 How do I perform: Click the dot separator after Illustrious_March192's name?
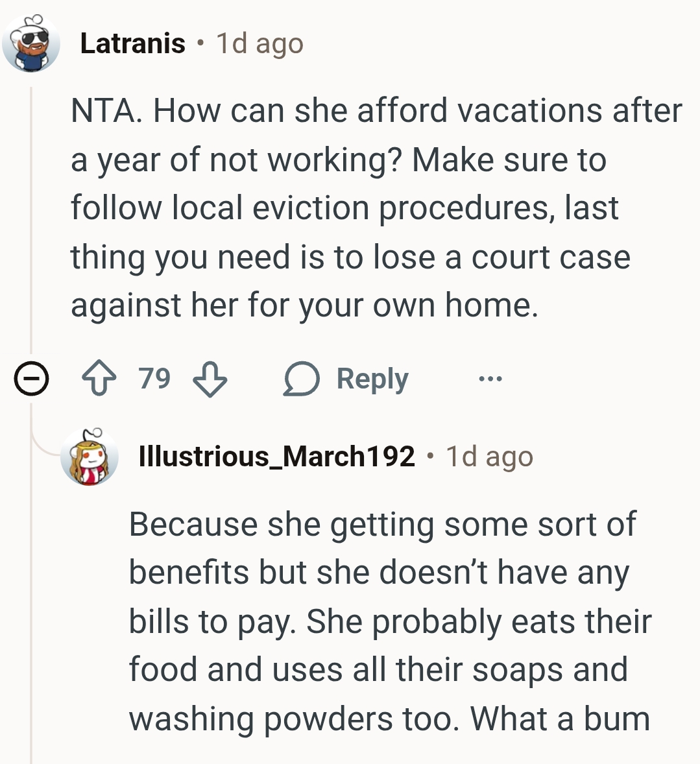coord(430,457)
